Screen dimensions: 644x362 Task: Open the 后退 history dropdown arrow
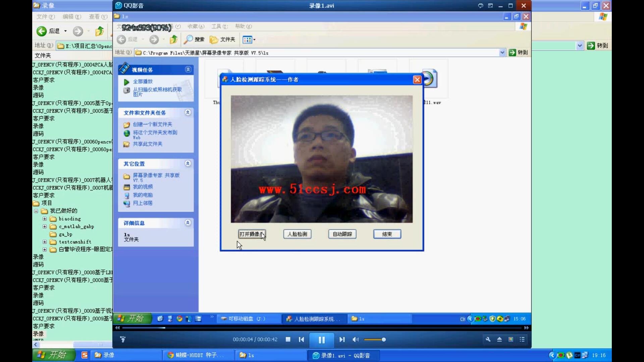click(65, 31)
